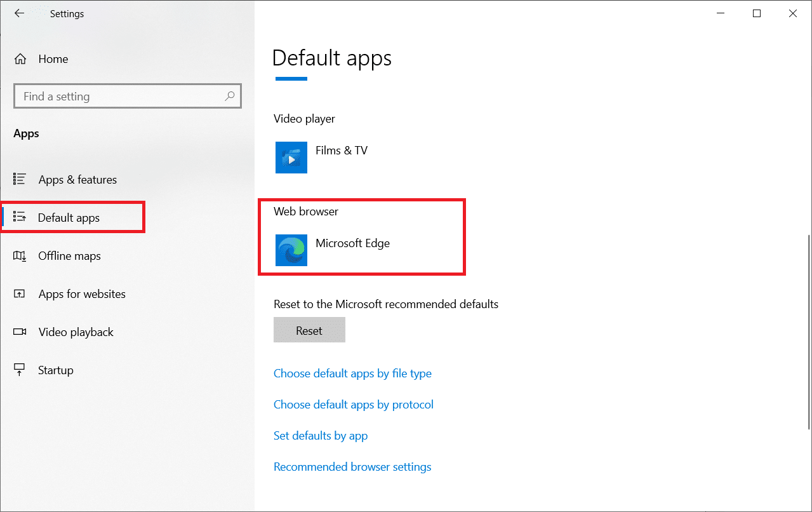Open Recommended browser settings link

(352, 467)
